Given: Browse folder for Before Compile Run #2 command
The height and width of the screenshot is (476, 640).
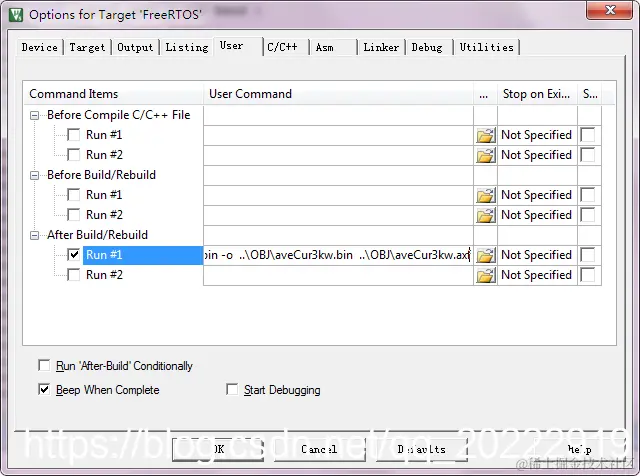Looking at the screenshot, I should pos(485,155).
